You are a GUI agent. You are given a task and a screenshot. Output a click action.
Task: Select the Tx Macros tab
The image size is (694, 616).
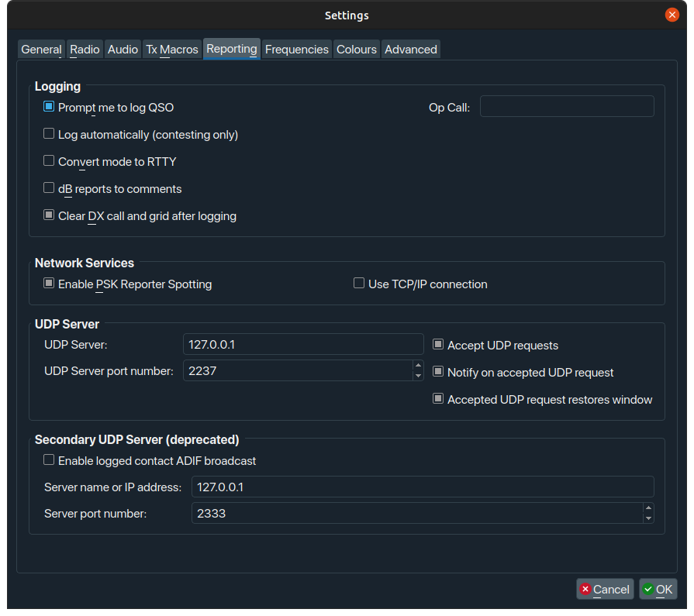pos(171,49)
